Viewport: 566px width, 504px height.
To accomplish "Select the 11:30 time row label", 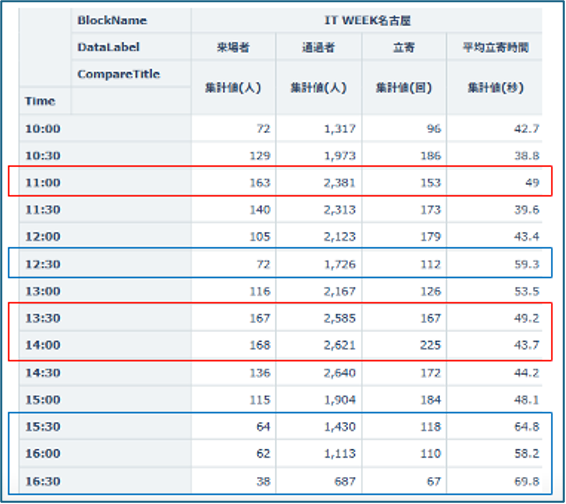I will point(43,210).
